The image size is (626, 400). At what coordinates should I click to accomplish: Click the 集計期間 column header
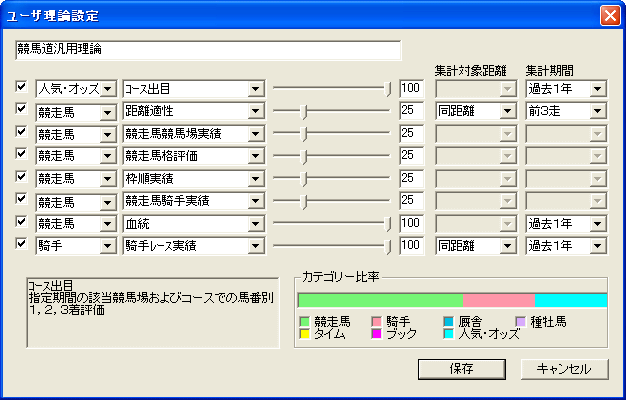pyautogui.click(x=549, y=71)
